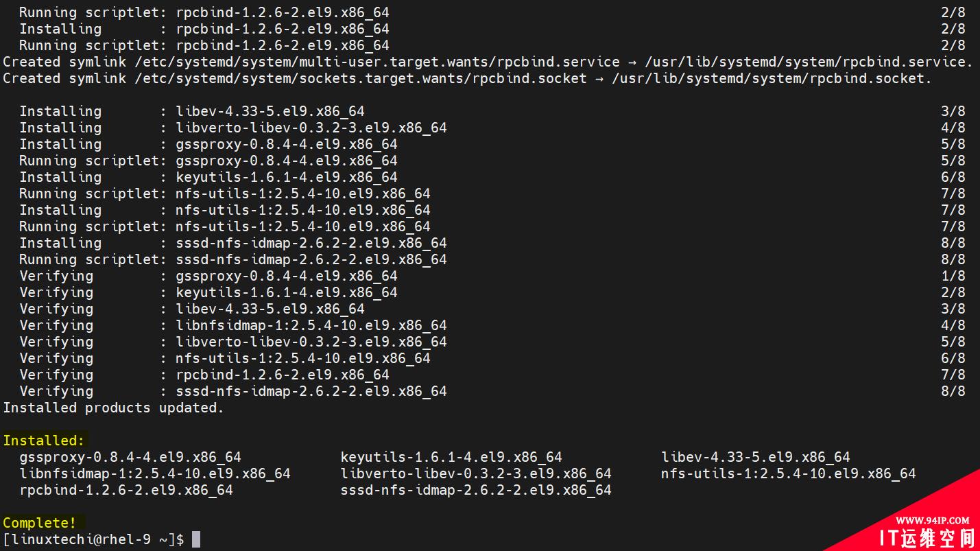Click the terminal cursor block at the prompt
Image resolution: width=980 pixels, height=551 pixels.
(x=196, y=539)
